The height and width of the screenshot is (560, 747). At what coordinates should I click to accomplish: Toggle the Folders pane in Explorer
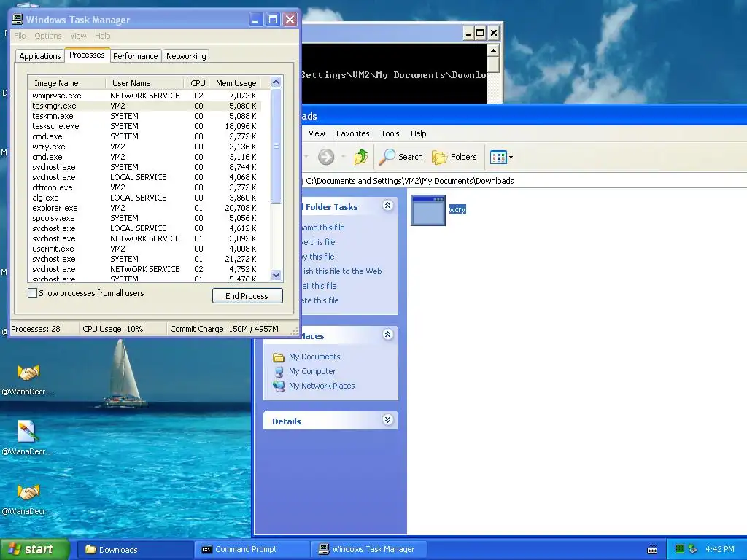[x=454, y=157]
